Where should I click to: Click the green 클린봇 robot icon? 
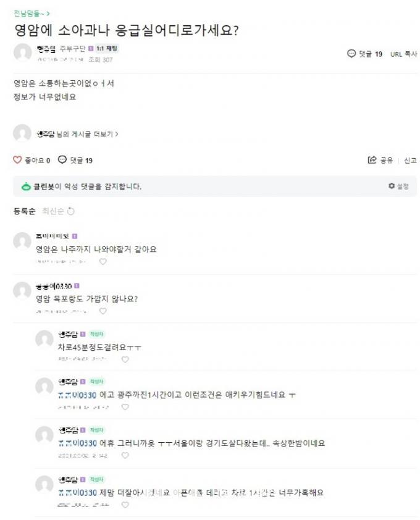point(26,187)
